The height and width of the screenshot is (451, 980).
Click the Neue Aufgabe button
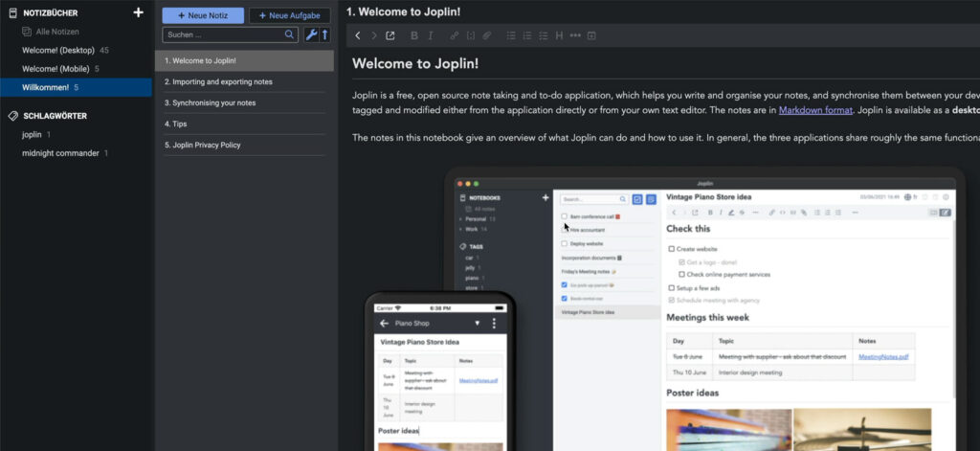(290, 15)
